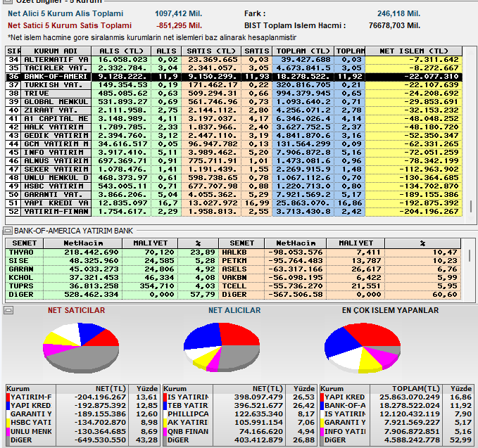Image resolution: width=478 pixels, height=448 pixels.
Task: Select the ALTERNATIF YA row
Action: (234, 60)
